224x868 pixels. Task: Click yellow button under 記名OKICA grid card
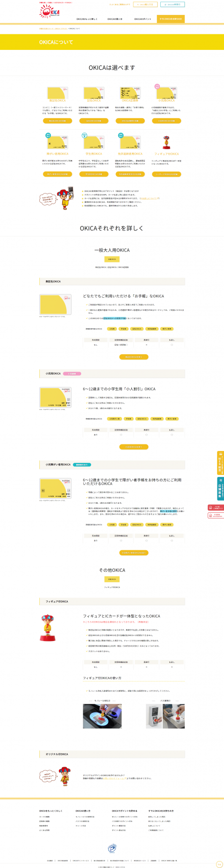pyautogui.click(x=94, y=121)
